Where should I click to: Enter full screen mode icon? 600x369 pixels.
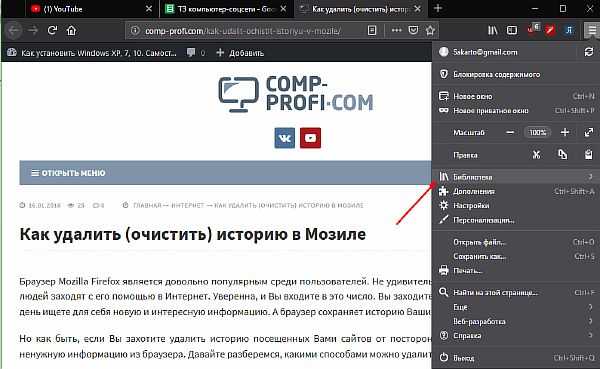point(589,132)
